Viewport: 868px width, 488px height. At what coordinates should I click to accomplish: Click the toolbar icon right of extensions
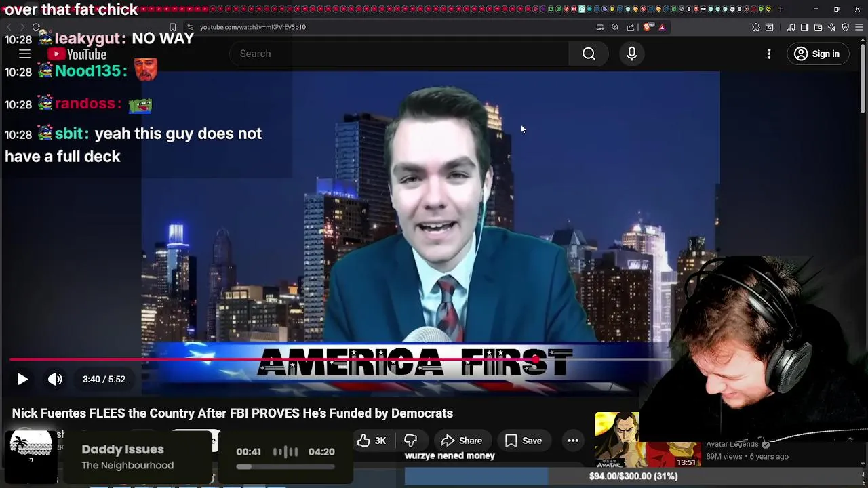point(770,27)
